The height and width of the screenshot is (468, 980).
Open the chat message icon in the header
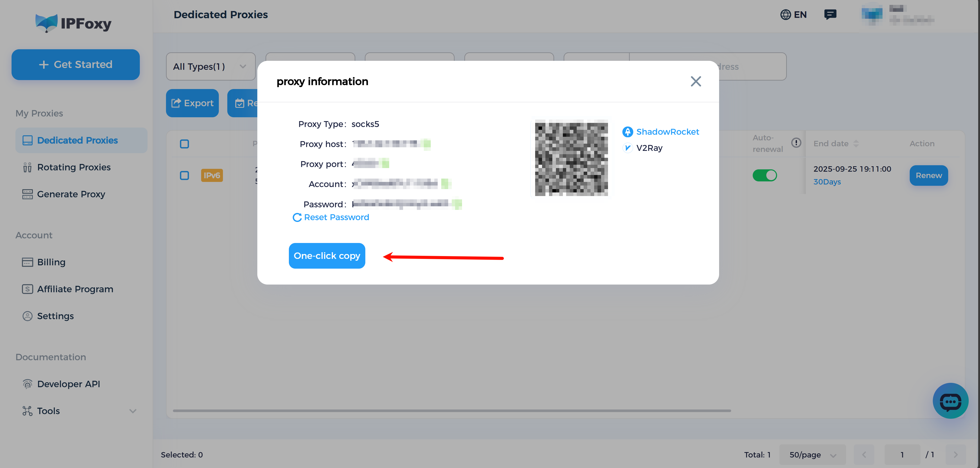tap(830, 14)
